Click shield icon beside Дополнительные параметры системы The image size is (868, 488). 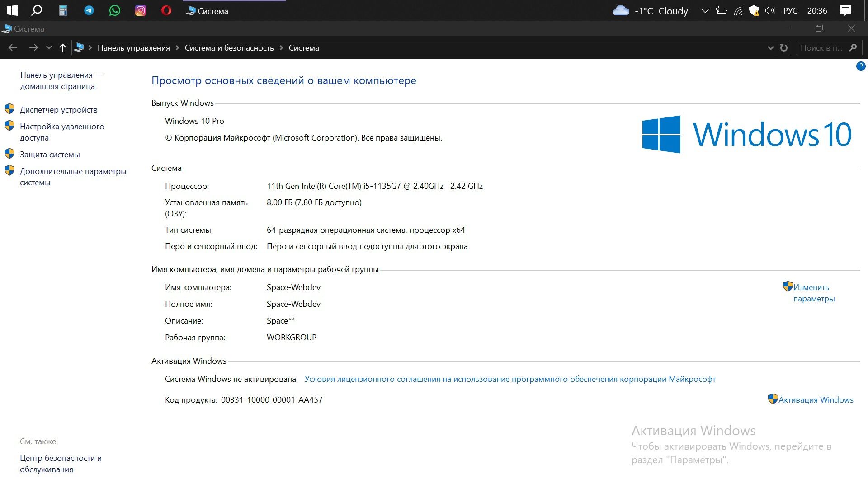tap(9, 170)
